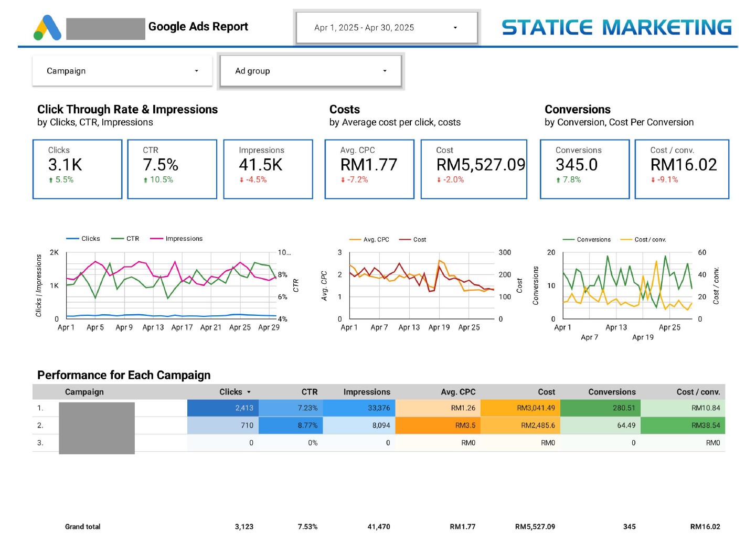
Task: Click the Conversions green up-arrow change indicator
Action: click(x=558, y=180)
